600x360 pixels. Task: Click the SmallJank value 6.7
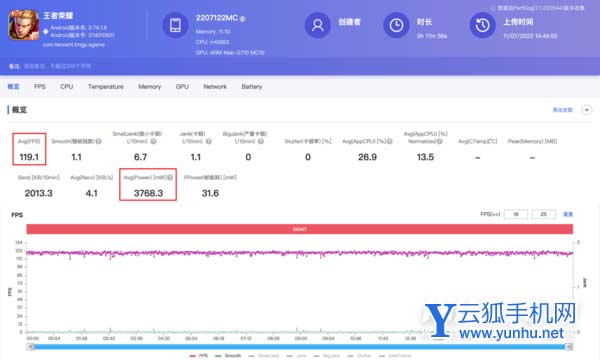click(x=140, y=157)
